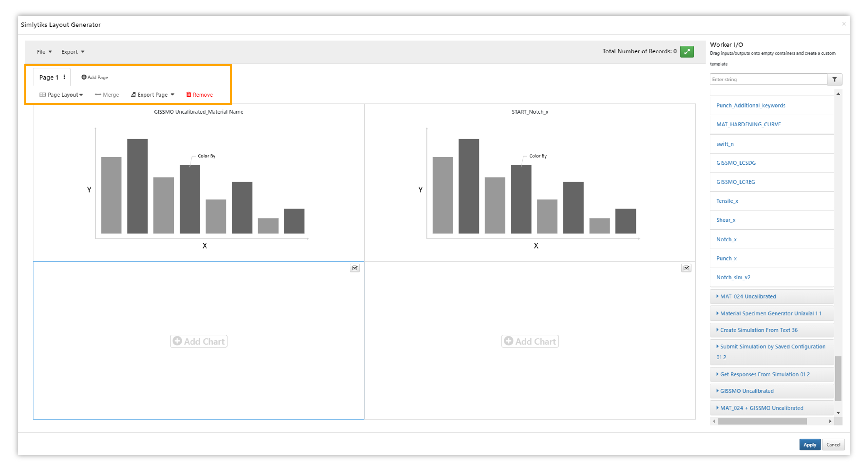Click the red Remove trash icon

189,95
